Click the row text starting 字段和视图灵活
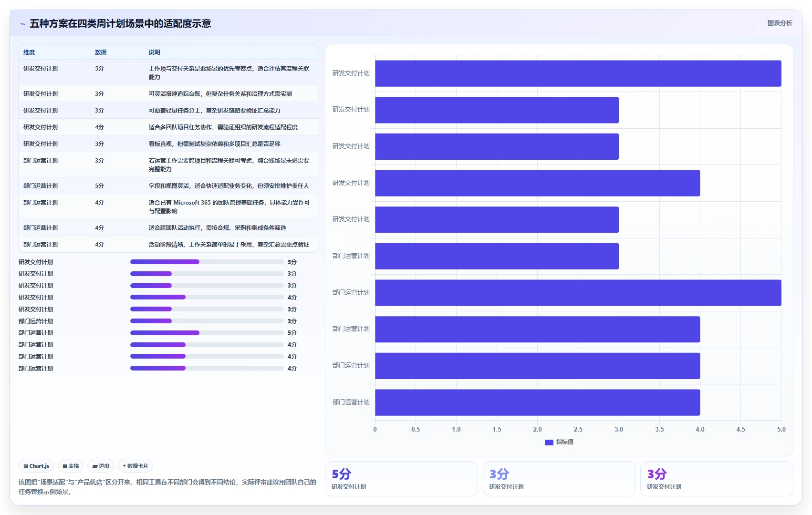The image size is (812, 515). pyautogui.click(x=229, y=186)
